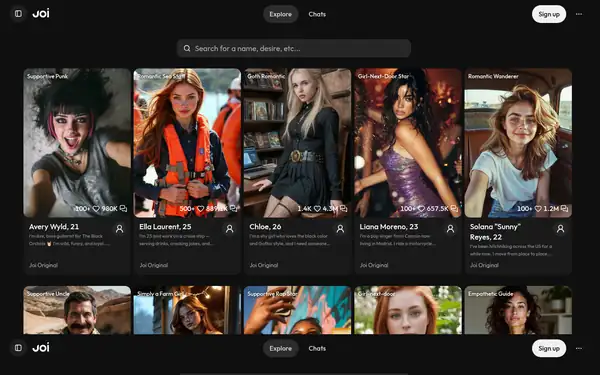
Task: Open Solana Reyes's profile icon
Action: click(560, 229)
